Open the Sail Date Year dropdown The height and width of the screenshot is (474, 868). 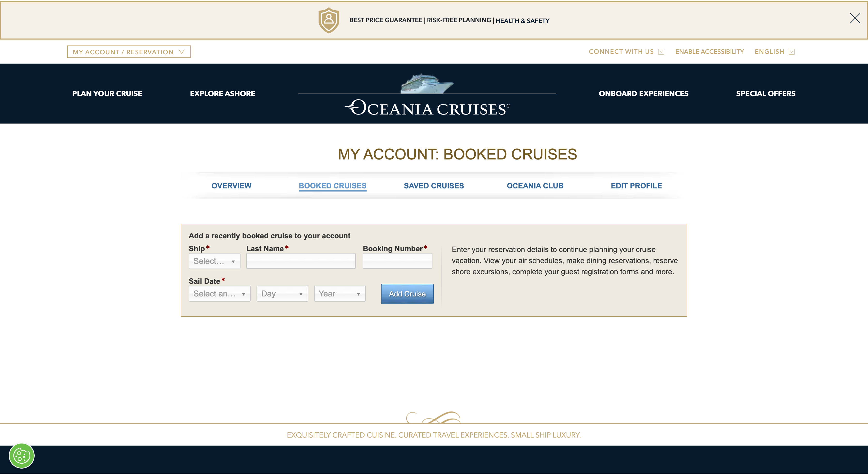[x=340, y=293]
